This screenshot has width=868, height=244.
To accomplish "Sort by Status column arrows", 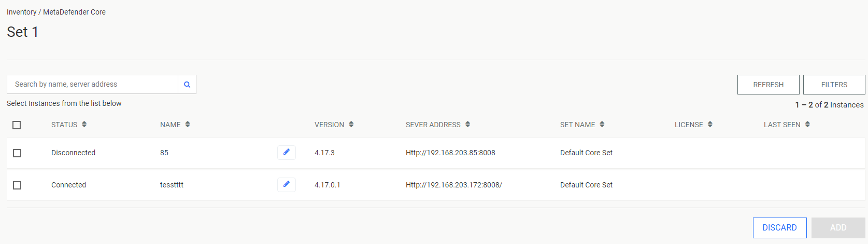I will [x=84, y=125].
